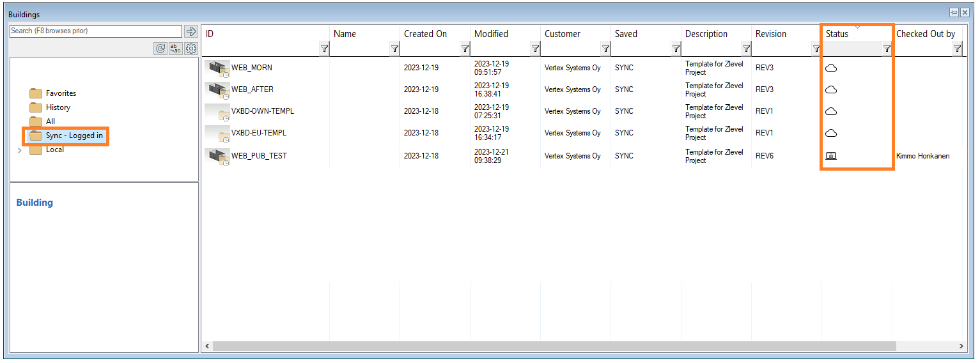
Task: Click the WEB_AFTER building thumbnail
Action: point(217,89)
